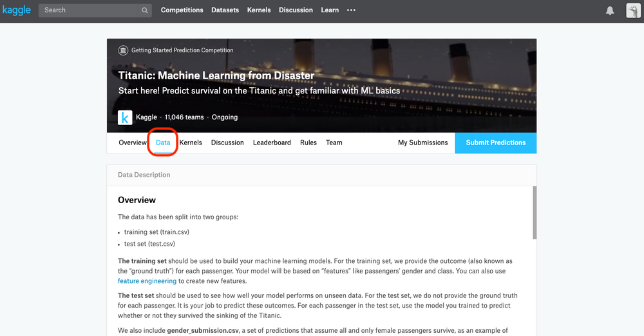Open Discussion in top navigation

coord(296,10)
